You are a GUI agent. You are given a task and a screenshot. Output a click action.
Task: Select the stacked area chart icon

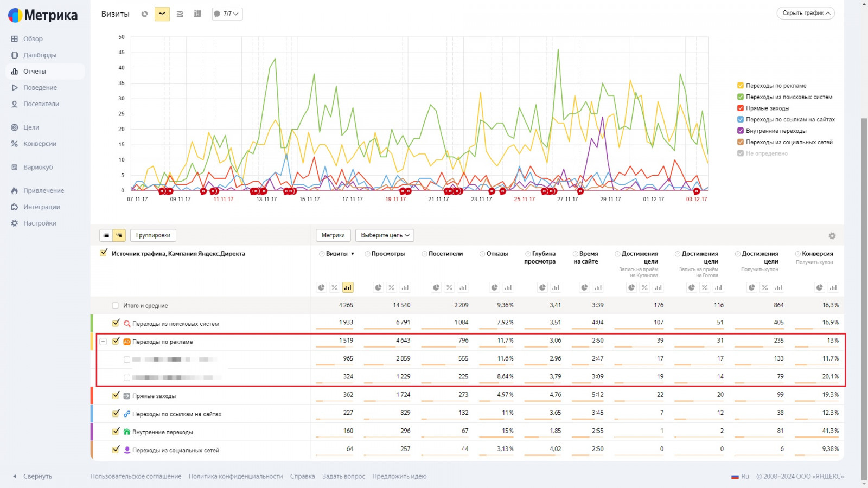click(180, 14)
